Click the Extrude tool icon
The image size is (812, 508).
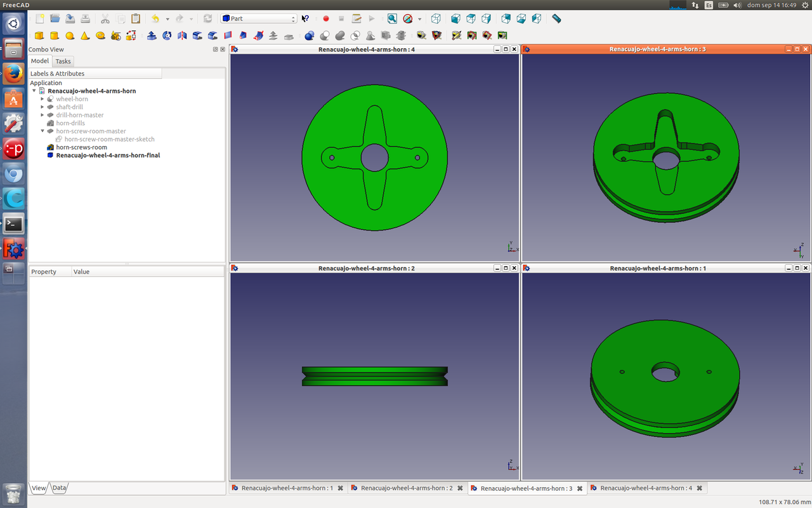(152, 36)
